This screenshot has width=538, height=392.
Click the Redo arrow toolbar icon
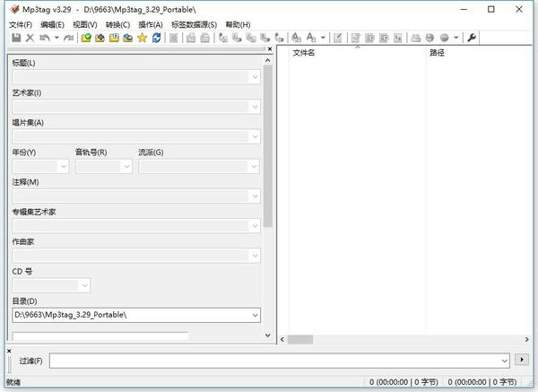[x=69, y=38]
